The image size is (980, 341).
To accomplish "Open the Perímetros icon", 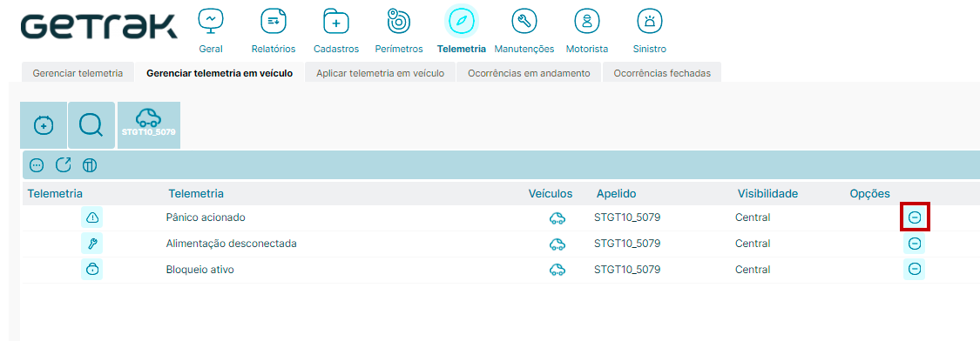I will tap(399, 22).
